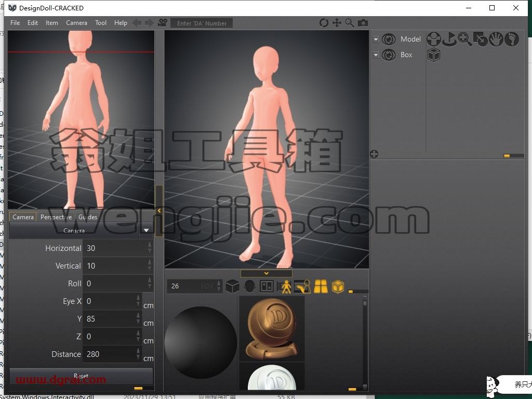Click the hand tag icon
This screenshot has height=399, width=532.
[x=496, y=39]
